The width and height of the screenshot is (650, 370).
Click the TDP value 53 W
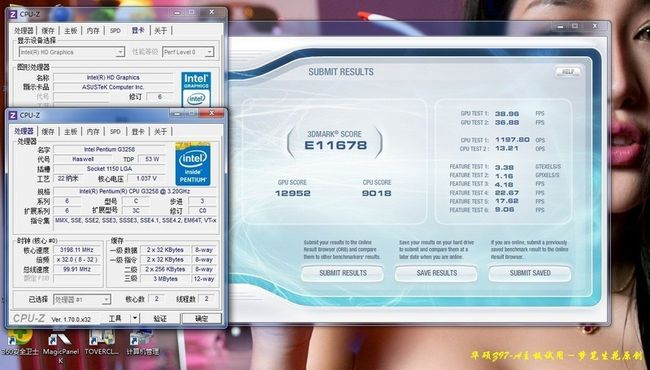[x=152, y=159]
